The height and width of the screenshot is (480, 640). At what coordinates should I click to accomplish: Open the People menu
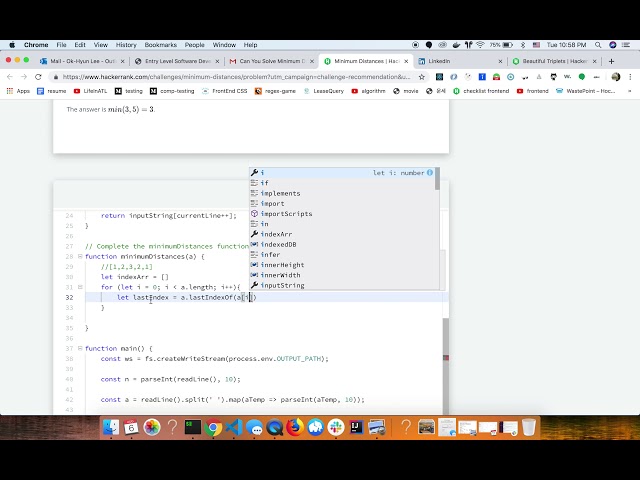point(195,45)
